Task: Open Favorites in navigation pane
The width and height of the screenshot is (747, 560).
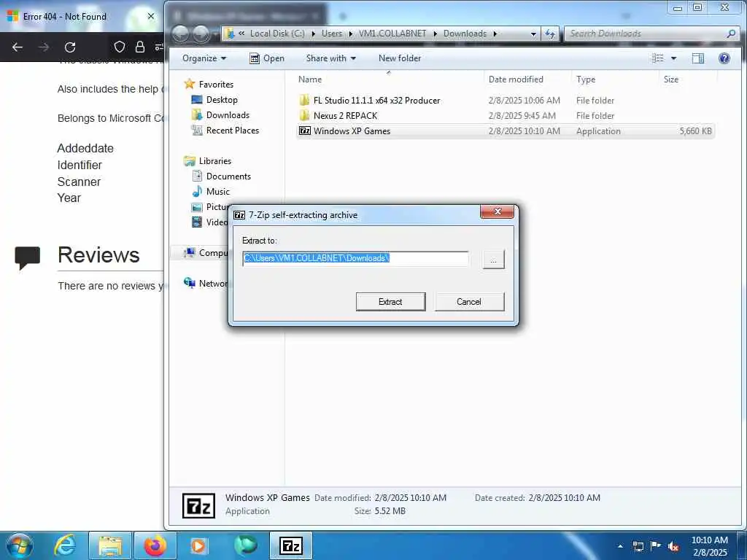Action: click(x=216, y=85)
